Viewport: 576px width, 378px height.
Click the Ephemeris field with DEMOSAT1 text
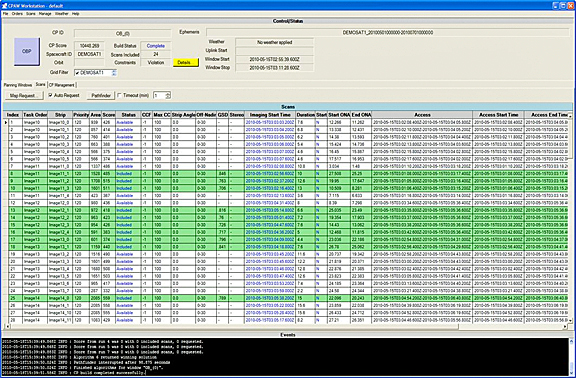pos(388,33)
